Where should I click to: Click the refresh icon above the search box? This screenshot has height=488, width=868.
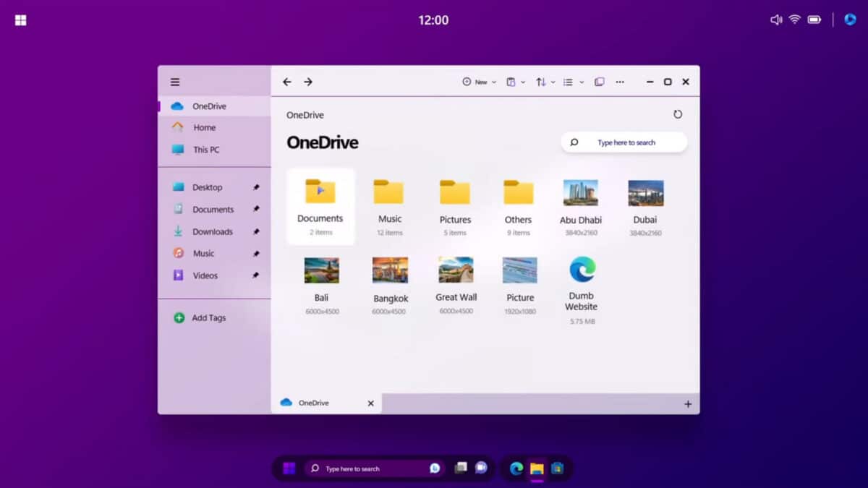pyautogui.click(x=678, y=114)
